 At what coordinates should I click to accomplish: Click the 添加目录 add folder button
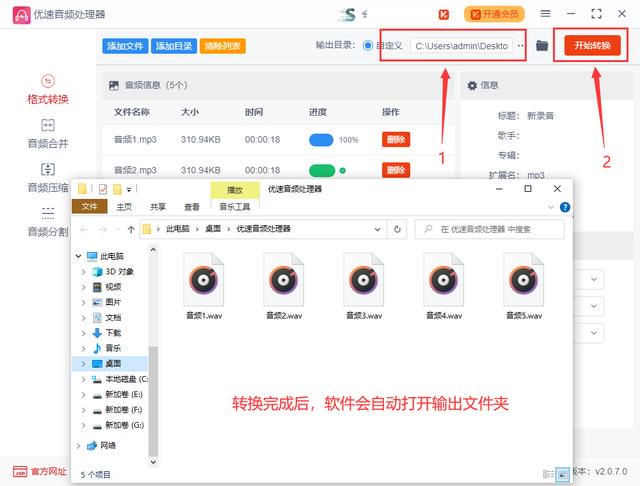point(174,46)
